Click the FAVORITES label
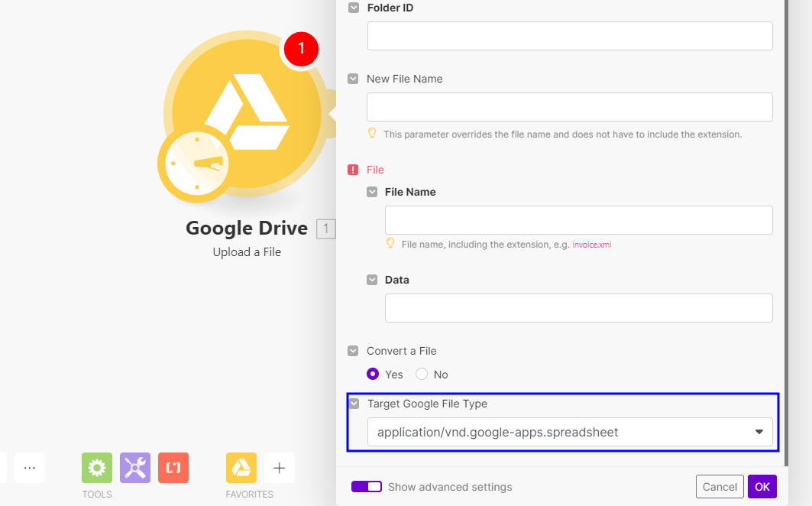The image size is (812, 506). click(250, 494)
